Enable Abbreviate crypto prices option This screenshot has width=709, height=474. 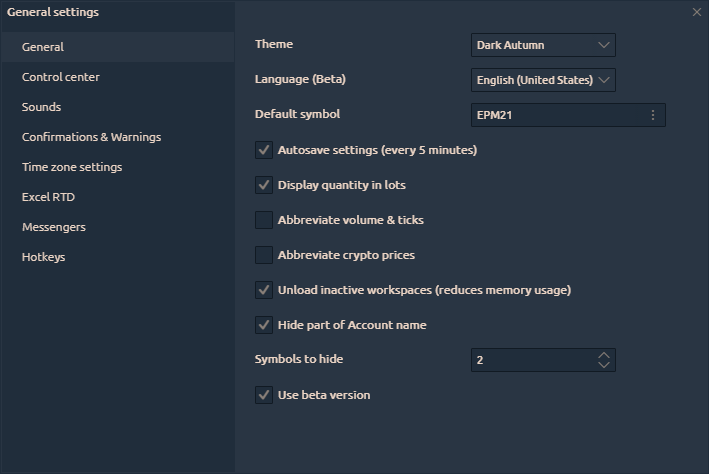pyautogui.click(x=264, y=255)
